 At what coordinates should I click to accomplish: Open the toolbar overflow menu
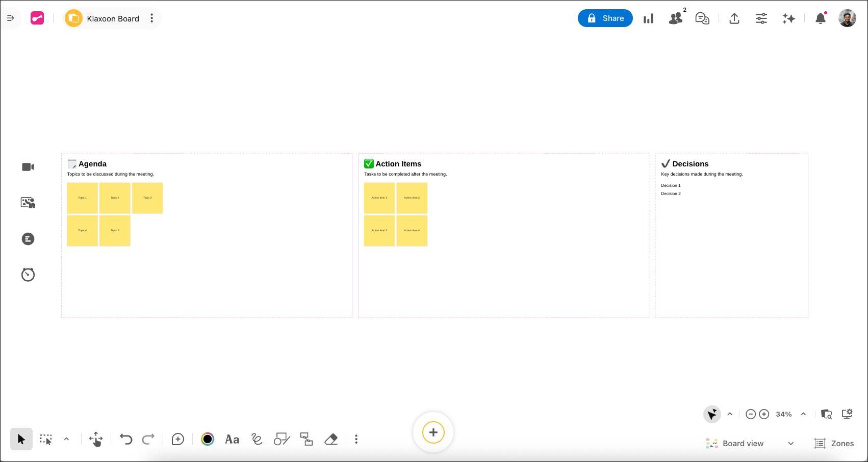click(355, 439)
